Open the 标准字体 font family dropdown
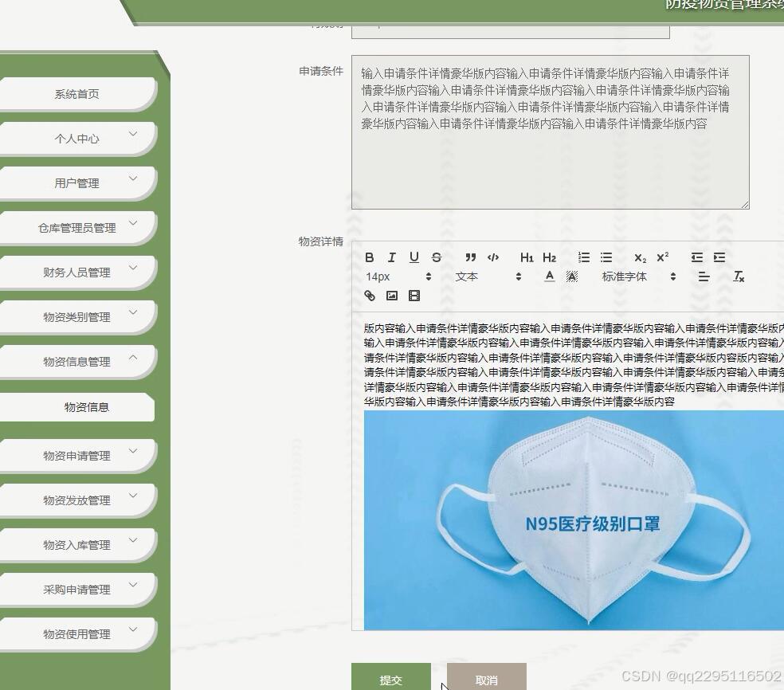 click(638, 276)
